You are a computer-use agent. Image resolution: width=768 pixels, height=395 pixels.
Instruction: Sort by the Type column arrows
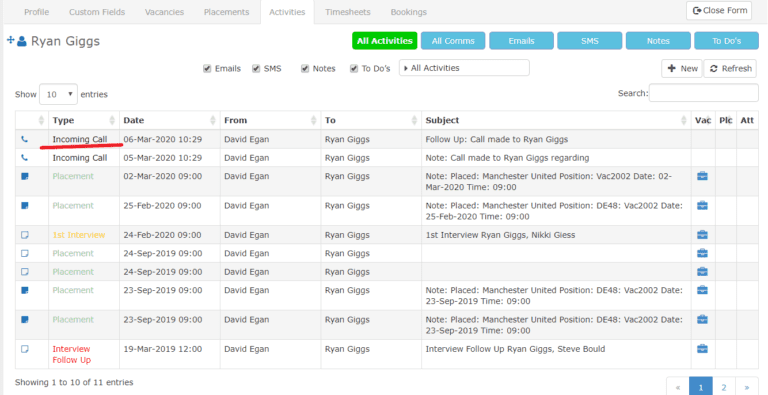(112, 120)
